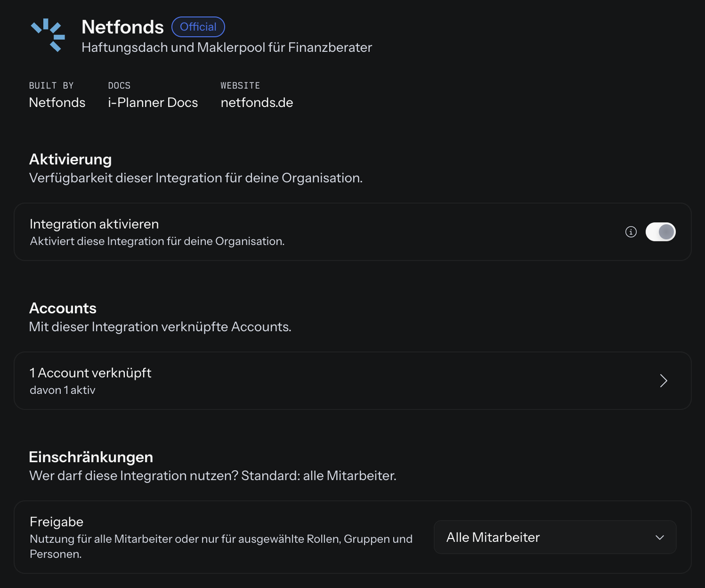Click the 'Haftungsdach und Maklerpool für Finanzberater' subtitle
The height and width of the screenshot is (588, 705).
tap(227, 47)
